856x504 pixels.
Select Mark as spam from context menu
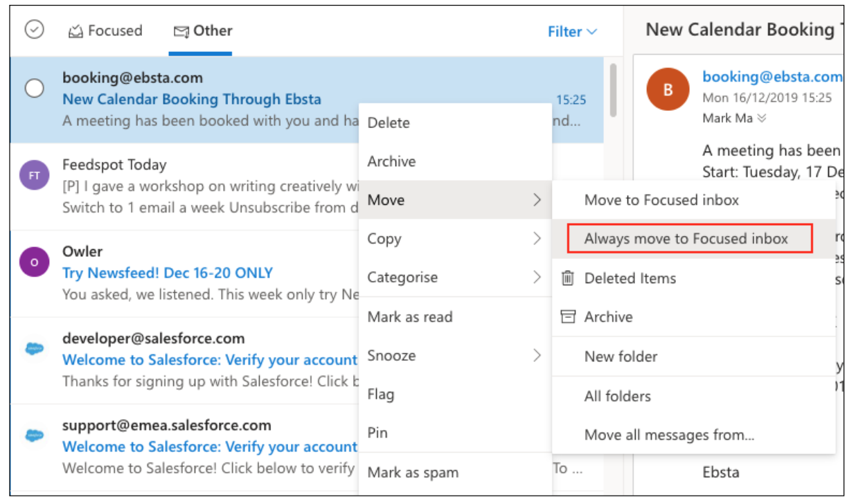click(413, 473)
